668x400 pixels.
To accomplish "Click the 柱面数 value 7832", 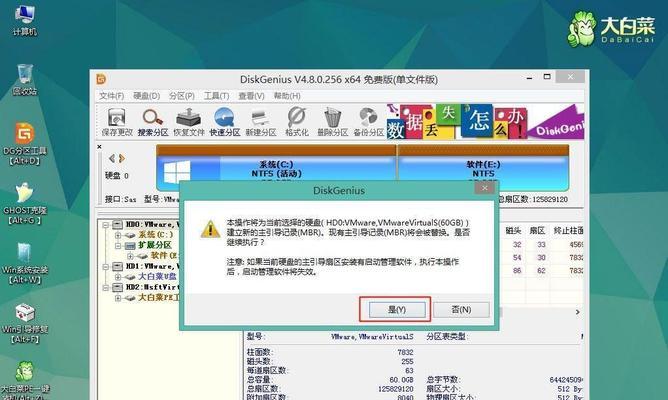I will point(405,352).
